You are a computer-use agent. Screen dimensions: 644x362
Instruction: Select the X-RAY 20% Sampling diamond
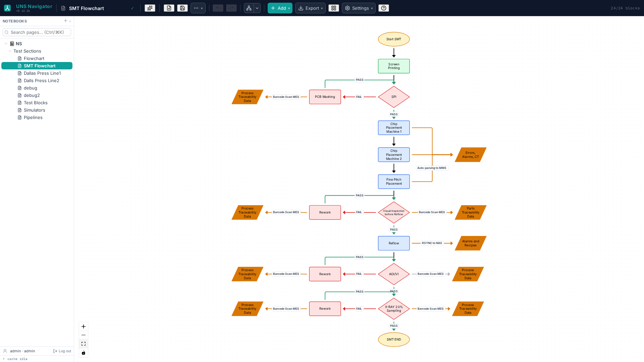(x=394, y=309)
